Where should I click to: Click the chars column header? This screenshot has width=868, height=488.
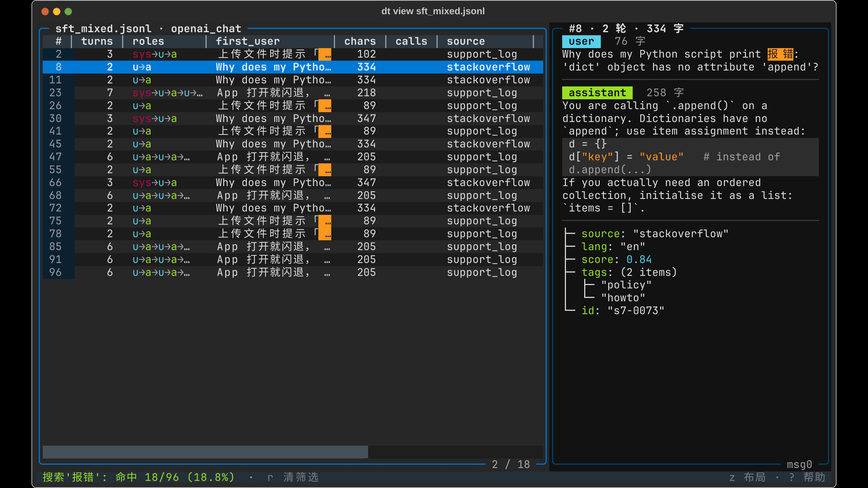pyautogui.click(x=360, y=41)
